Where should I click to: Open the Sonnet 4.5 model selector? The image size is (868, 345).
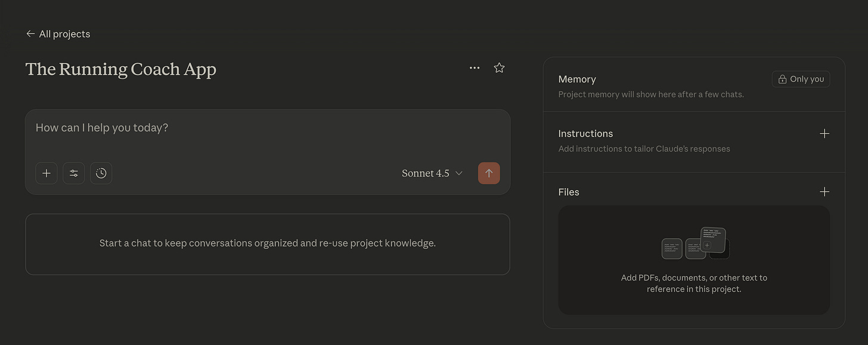point(433,173)
